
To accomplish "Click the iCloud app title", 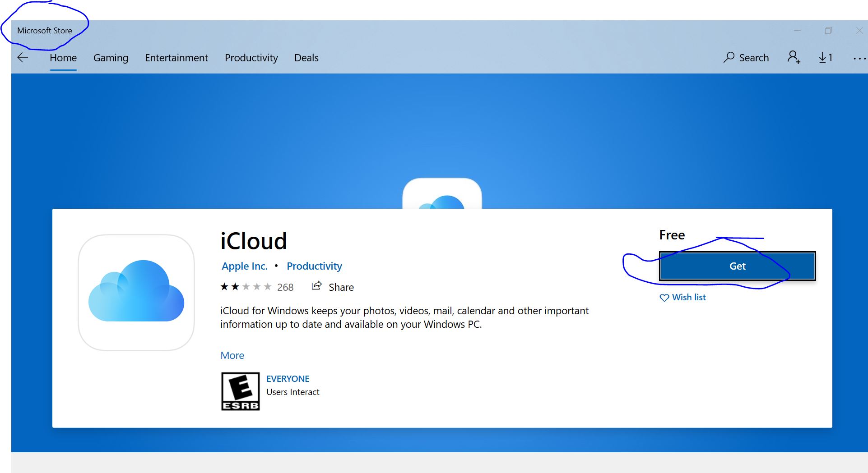I will (254, 241).
